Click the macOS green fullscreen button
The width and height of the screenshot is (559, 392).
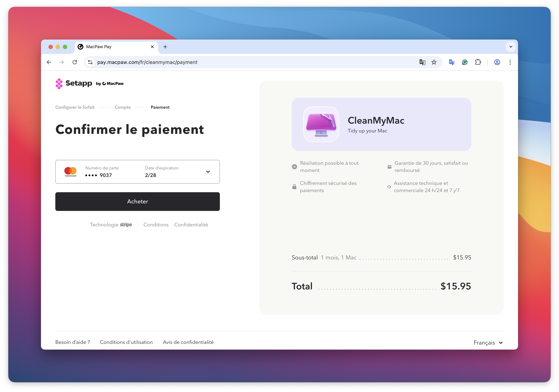tap(65, 47)
